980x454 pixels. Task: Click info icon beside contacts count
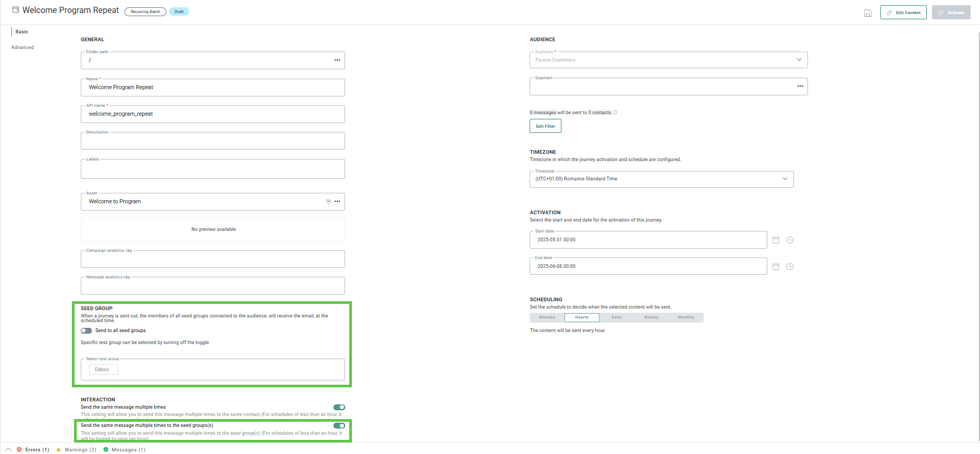[x=615, y=113]
